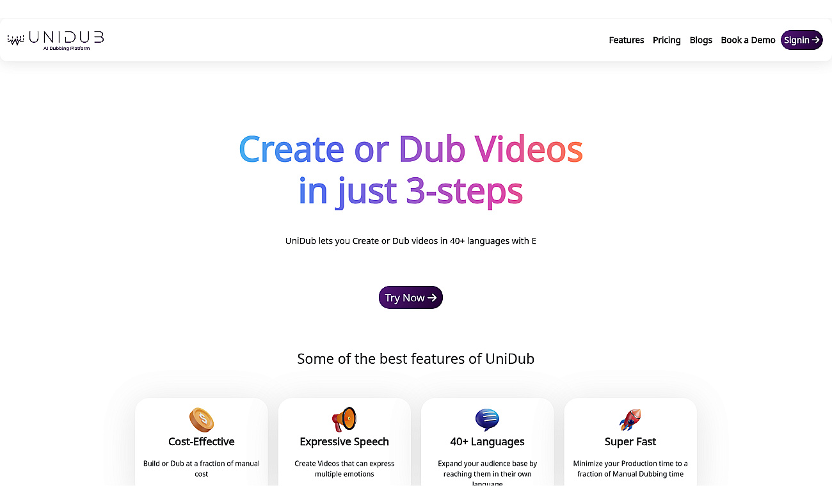Click the 40+ Languages card title
Viewport: 832px width, 504px height.
tap(487, 441)
